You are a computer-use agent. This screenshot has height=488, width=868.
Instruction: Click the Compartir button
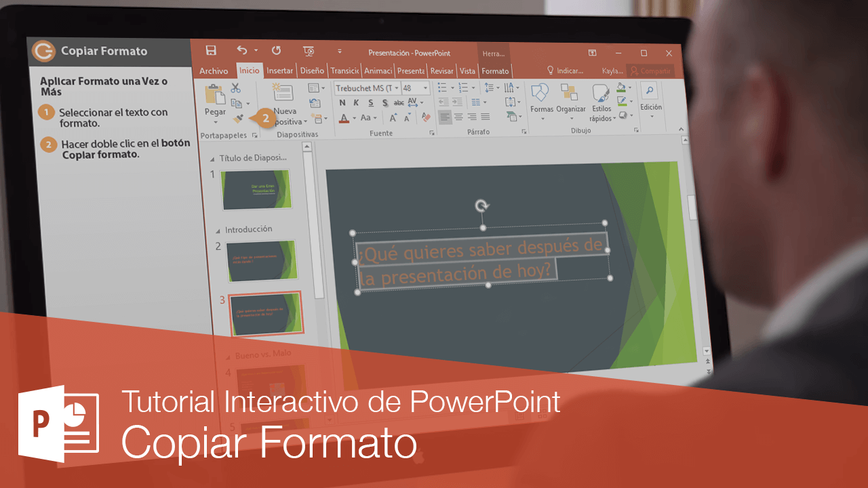tap(650, 70)
